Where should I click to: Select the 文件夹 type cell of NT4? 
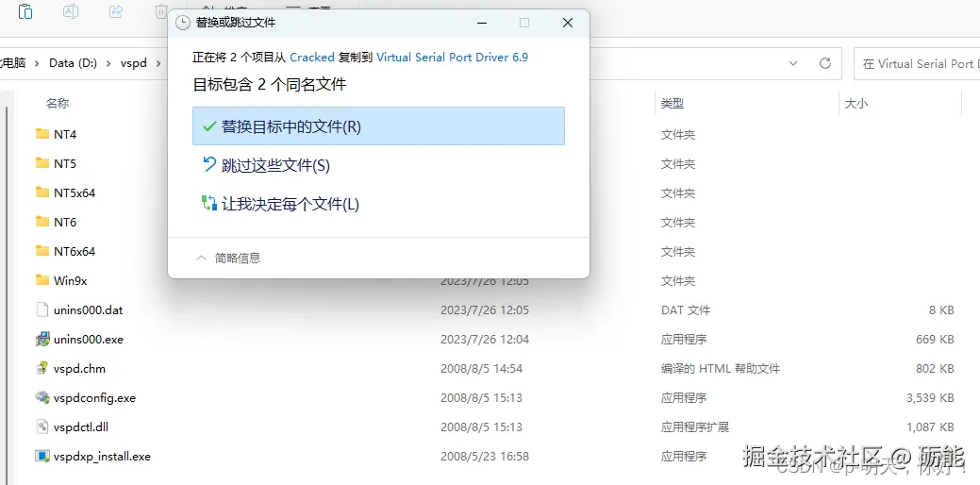tap(678, 134)
